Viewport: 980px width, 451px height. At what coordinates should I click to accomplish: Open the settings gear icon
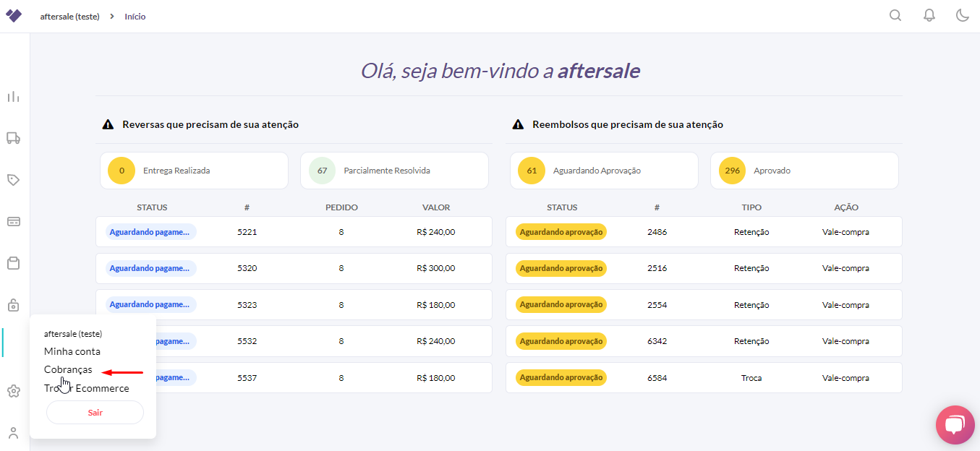coord(13,391)
